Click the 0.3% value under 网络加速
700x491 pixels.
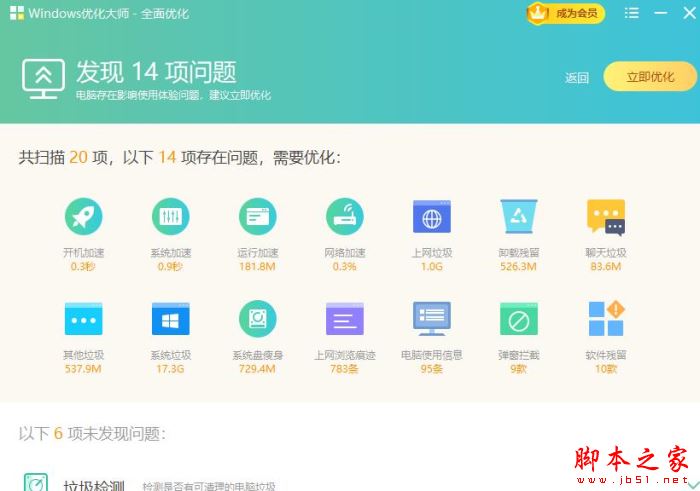[344, 266]
